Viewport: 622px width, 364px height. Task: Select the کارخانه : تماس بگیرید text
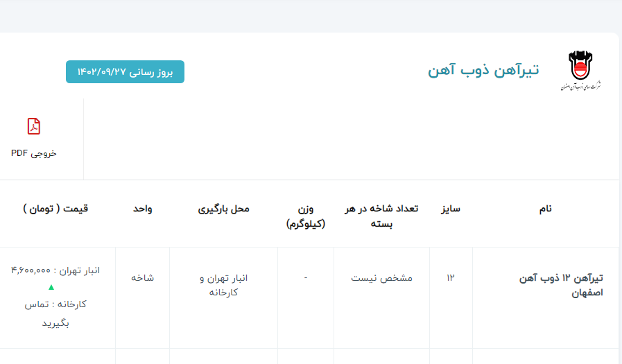[55, 313]
